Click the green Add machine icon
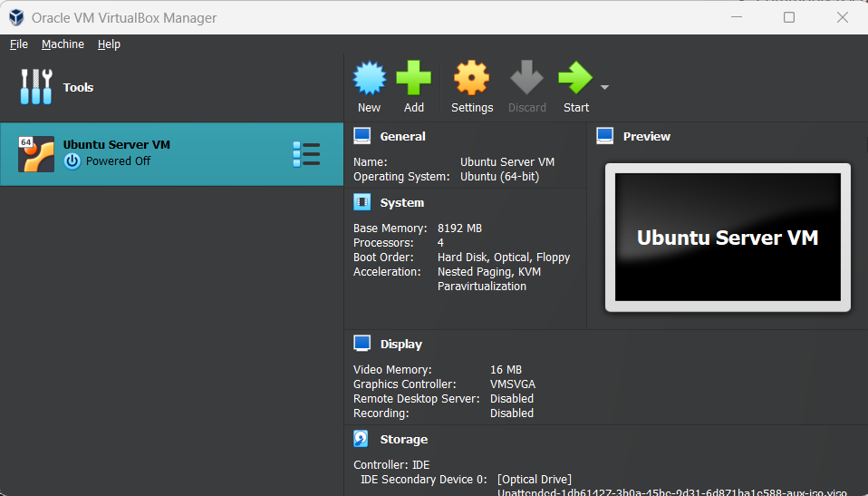Viewport: 868px width, 496px height. (x=413, y=78)
